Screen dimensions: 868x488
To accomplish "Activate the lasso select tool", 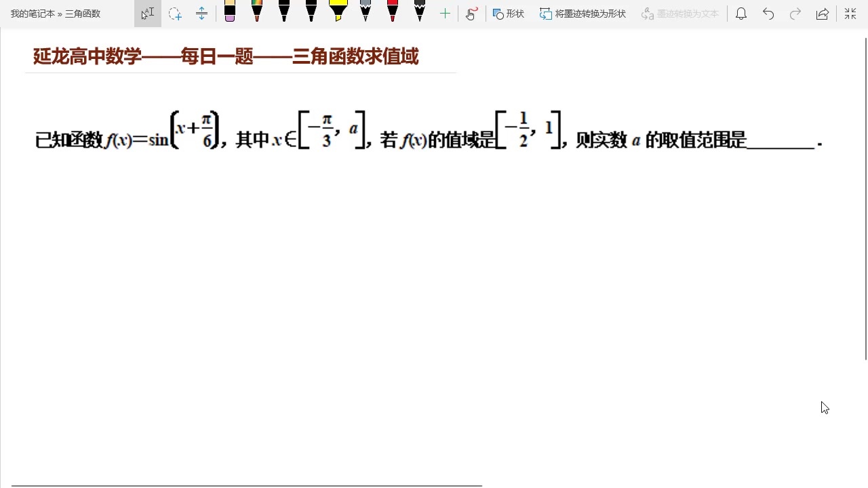I will [x=175, y=14].
